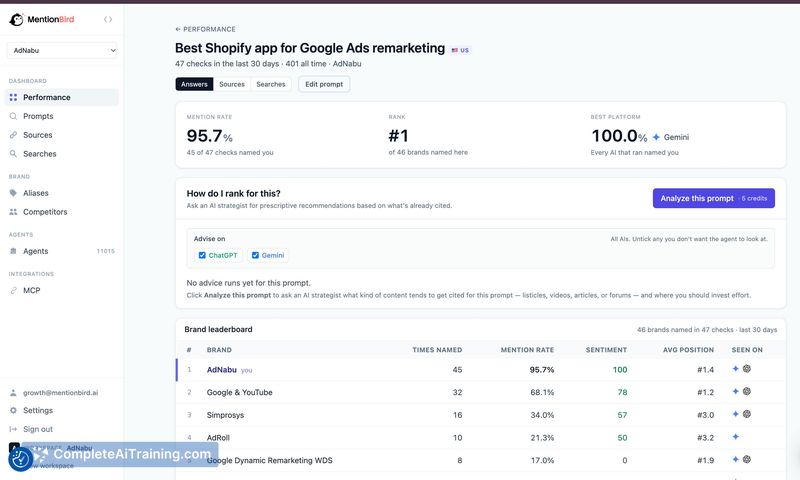Open Performance in the sidebar
The width and height of the screenshot is (800, 480).
pyautogui.click(x=62, y=97)
